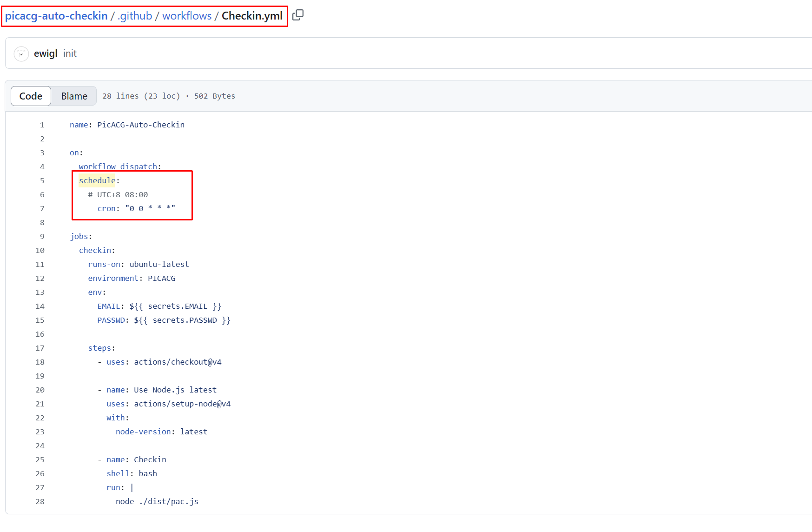Click line number 28 at file end

click(40, 502)
